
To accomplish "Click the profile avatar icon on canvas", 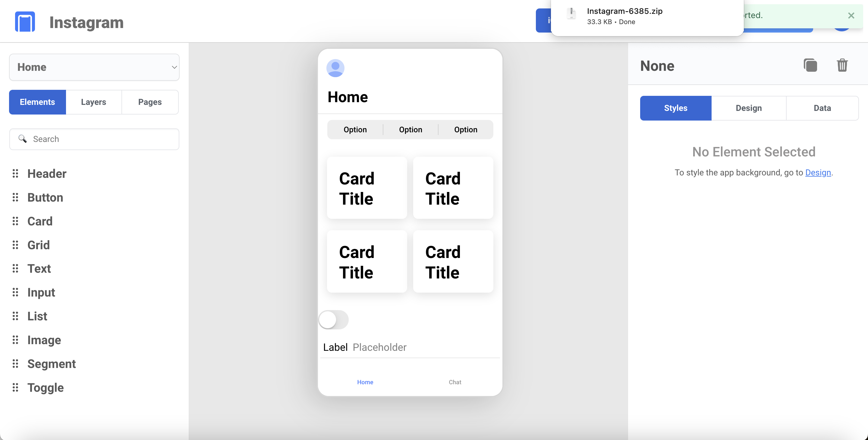I will point(335,68).
